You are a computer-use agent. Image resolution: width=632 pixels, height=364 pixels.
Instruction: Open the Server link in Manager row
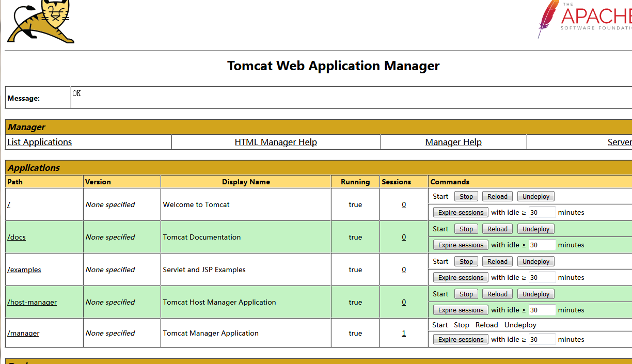coord(620,142)
